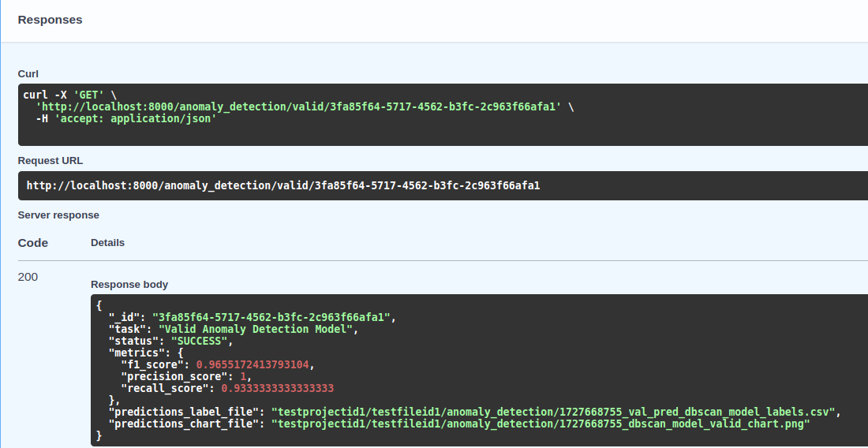
Task: Click the 200 status code
Action: (28, 277)
